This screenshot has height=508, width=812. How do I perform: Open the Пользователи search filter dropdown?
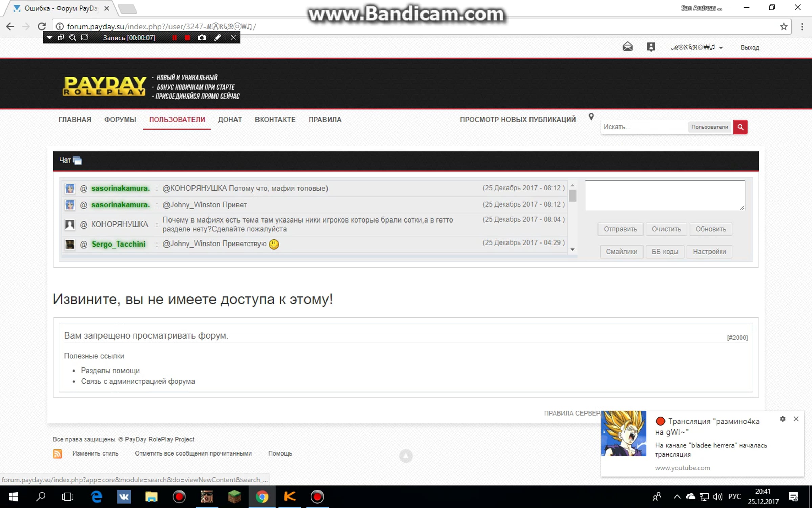[709, 127]
